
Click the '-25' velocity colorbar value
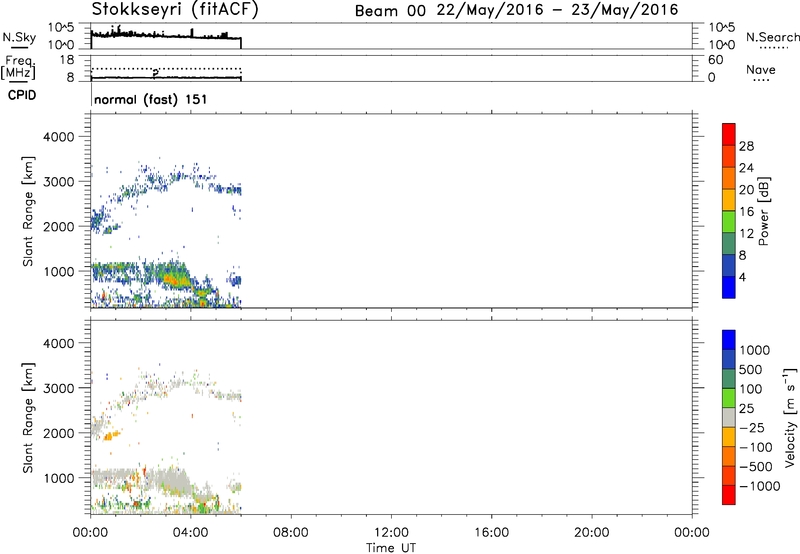pos(752,428)
